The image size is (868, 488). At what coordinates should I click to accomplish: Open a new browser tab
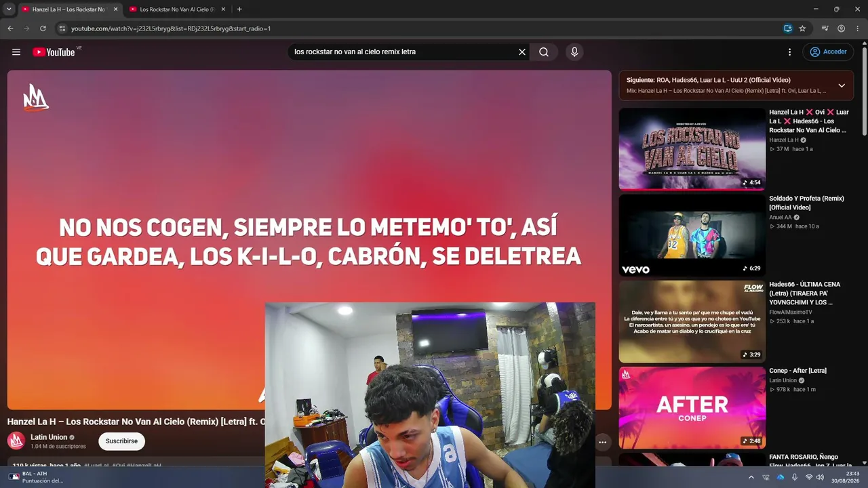(x=239, y=9)
